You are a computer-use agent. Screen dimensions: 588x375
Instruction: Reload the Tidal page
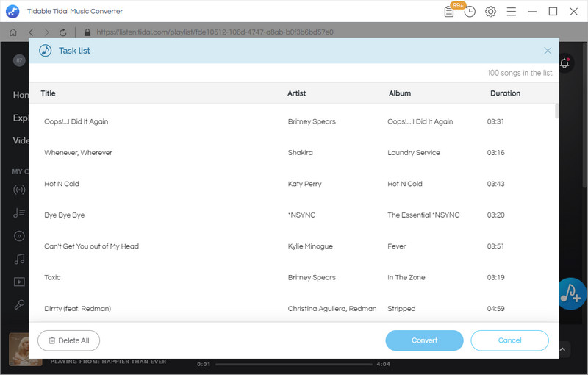(x=63, y=32)
